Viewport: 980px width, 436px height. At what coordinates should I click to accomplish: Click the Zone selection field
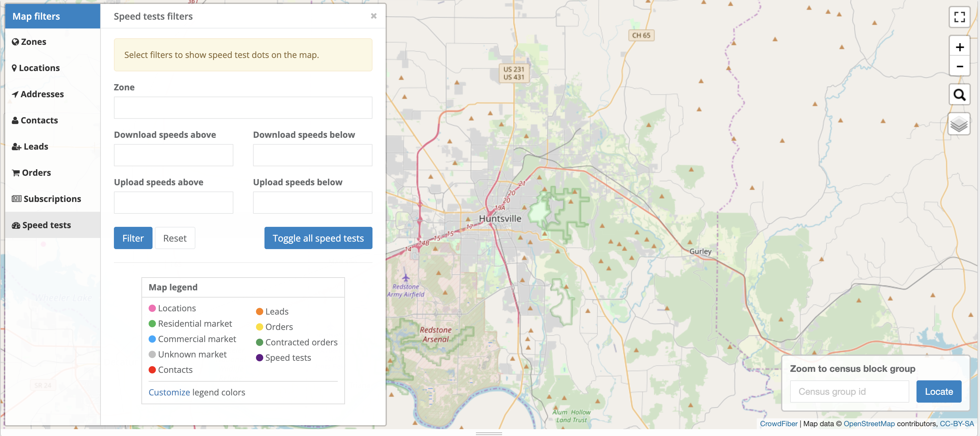pyautogui.click(x=243, y=108)
